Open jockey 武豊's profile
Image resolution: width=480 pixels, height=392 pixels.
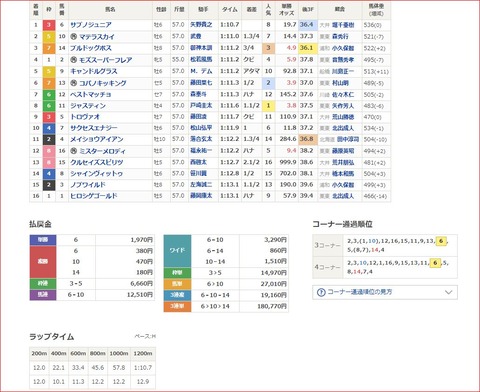[196, 36]
